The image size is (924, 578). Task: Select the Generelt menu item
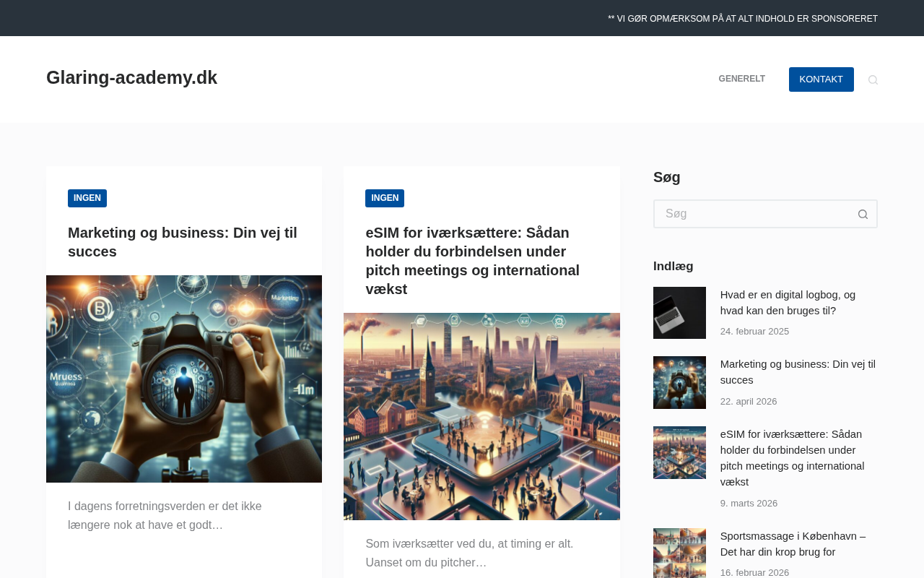[x=741, y=79]
